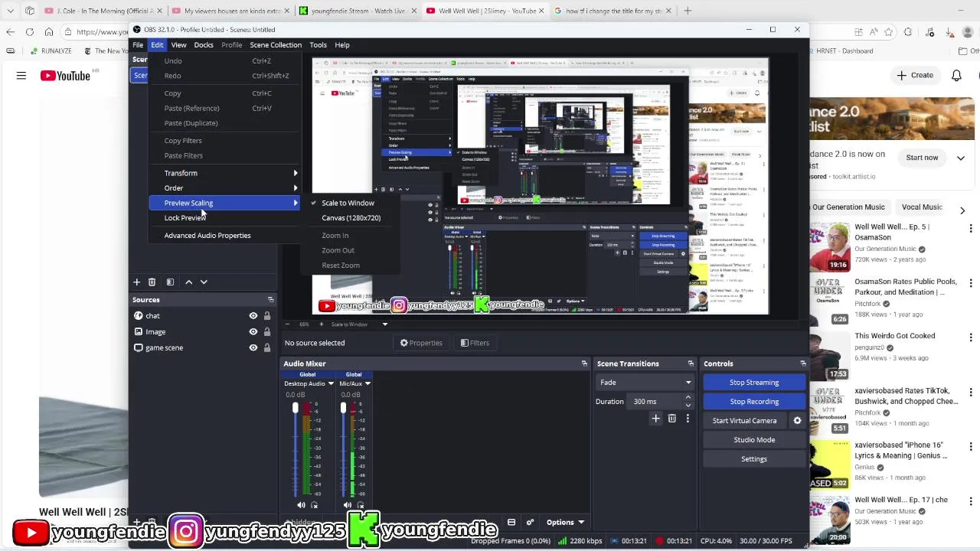Viewport: 980px width, 551px height.
Task: Enable Studio Mode button
Action: coord(754,440)
